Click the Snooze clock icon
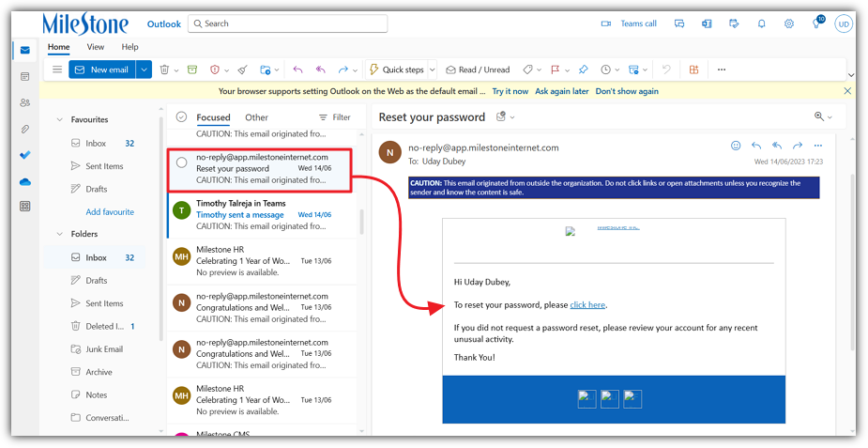Screen dimensions: 868x448 pyautogui.click(x=606, y=70)
